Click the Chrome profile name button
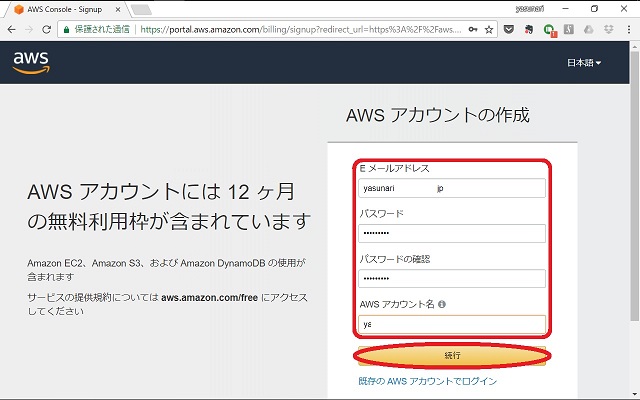The image size is (640, 400). [x=529, y=9]
